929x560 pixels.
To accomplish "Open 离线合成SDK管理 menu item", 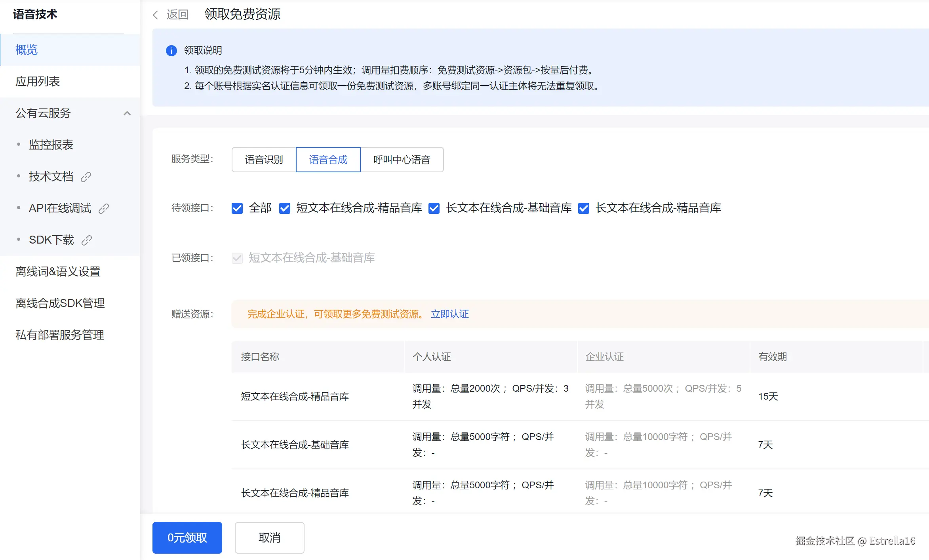I will point(60,303).
